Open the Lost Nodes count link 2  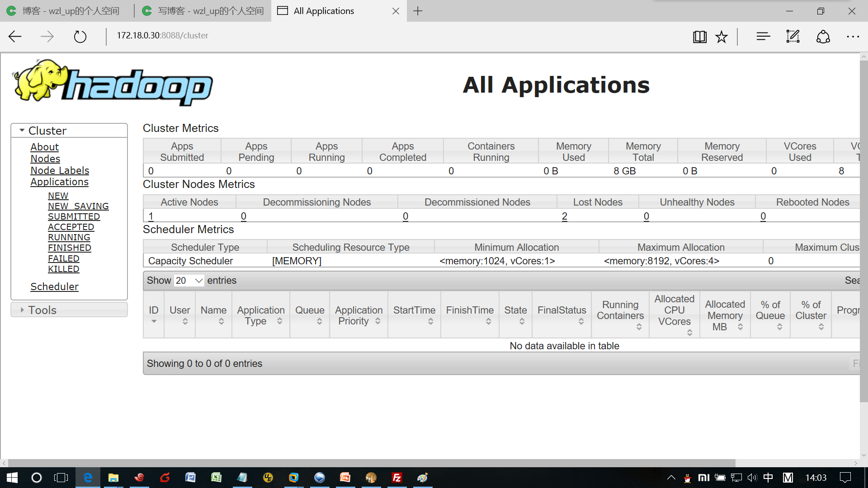click(x=564, y=216)
